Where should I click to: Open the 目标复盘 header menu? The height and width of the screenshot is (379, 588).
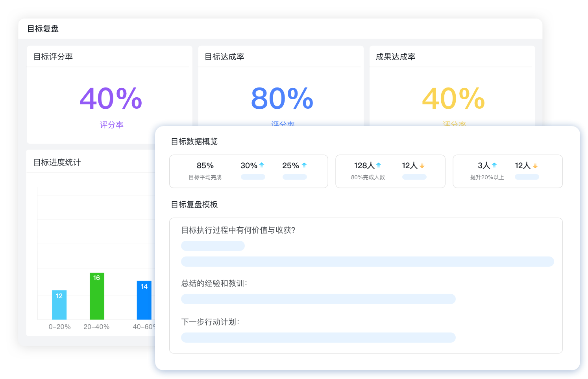[42, 28]
